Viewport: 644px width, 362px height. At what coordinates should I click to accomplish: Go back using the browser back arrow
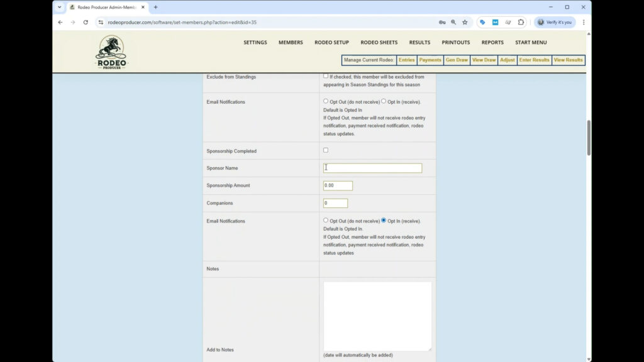coord(60,22)
